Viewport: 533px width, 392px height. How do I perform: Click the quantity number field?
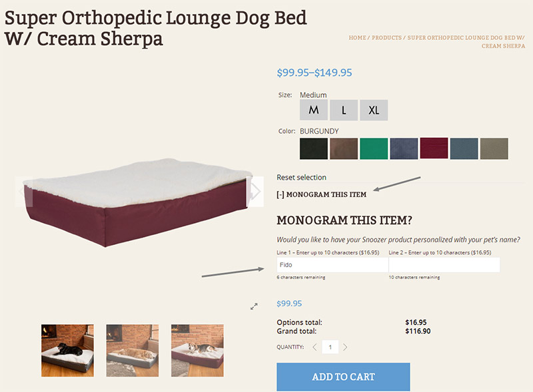(330, 347)
